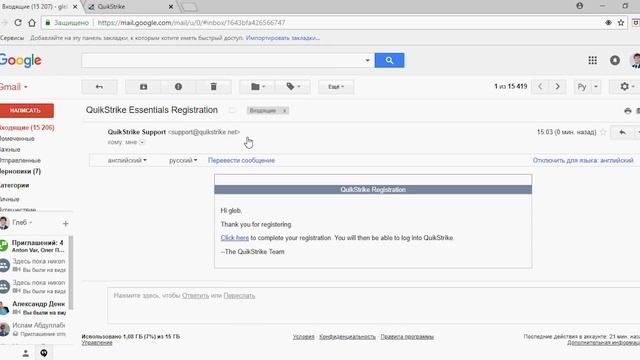Report spam using exclamation icon
The height and width of the screenshot is (360, 640).
click(x=178, y=87)
